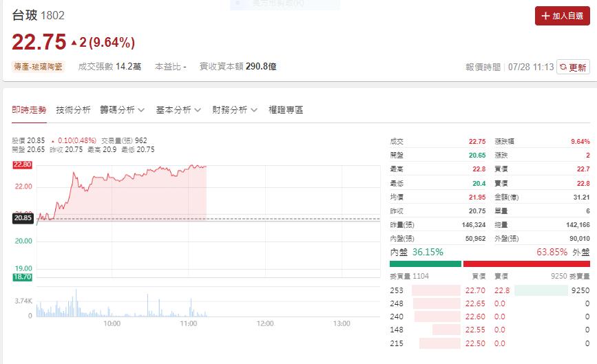This screenshot has height=364, width=597.
Task: Click the 傳產-玻璃陶瓷 industry tag
Action: coord(38,67)
